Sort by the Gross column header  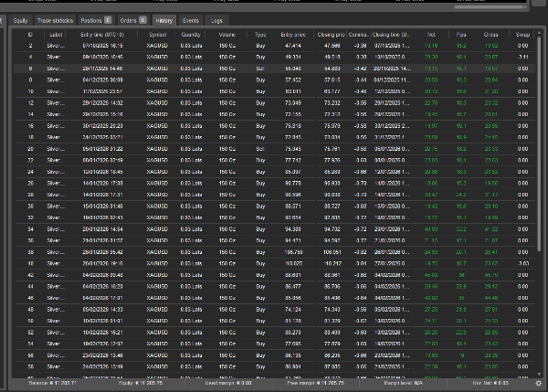(x=491, y=35)
